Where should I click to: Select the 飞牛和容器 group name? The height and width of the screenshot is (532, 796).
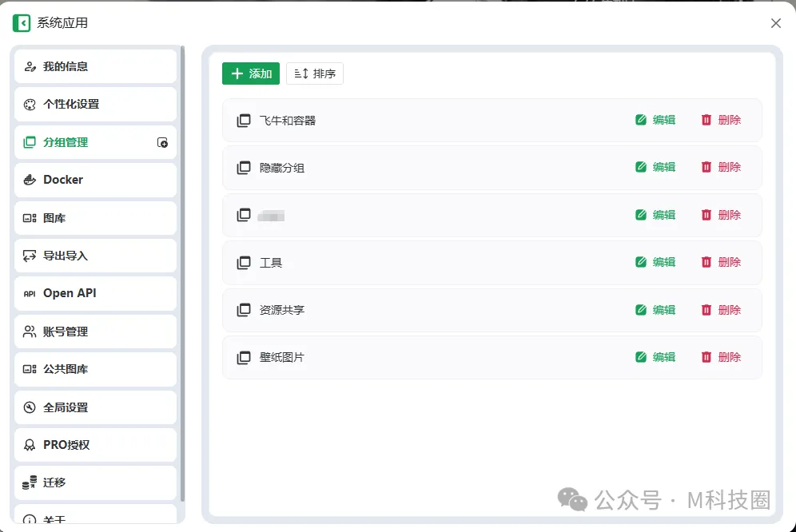click(288, 121)
